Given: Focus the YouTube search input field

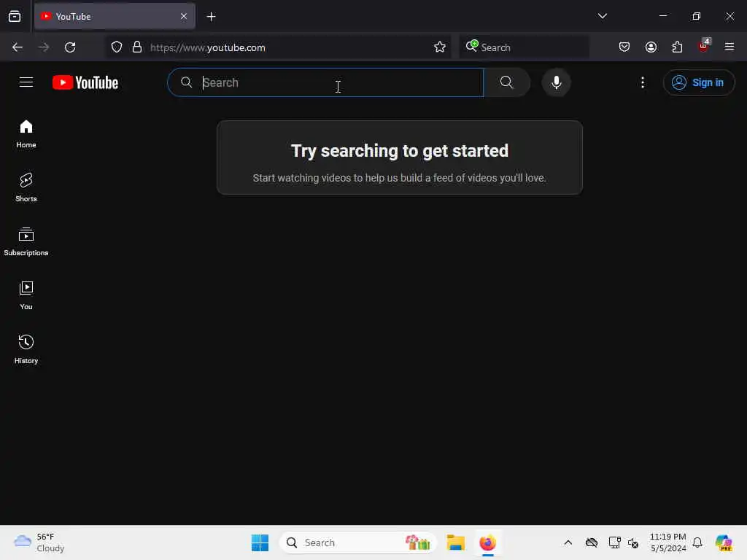Looking at the screenshot, I should [326, 82].
